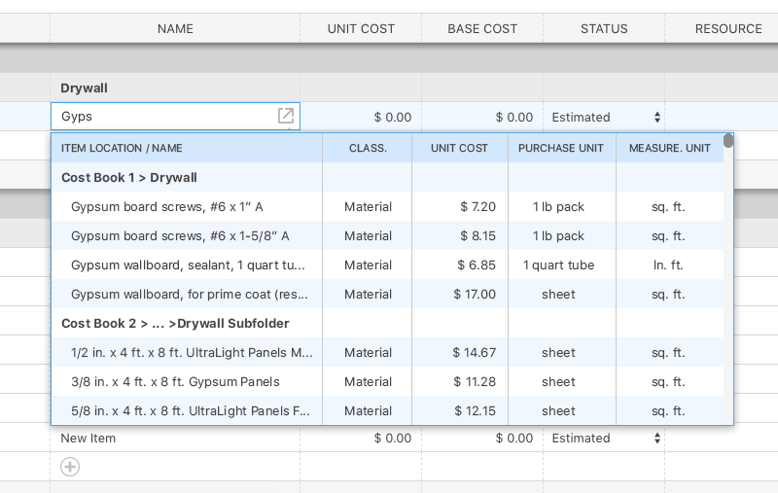Image resolution: width=778 pixels, height=493 pixels.
Task: Click the $ 0.00 unit cost in the New Item row
Action: pos(392,438)
